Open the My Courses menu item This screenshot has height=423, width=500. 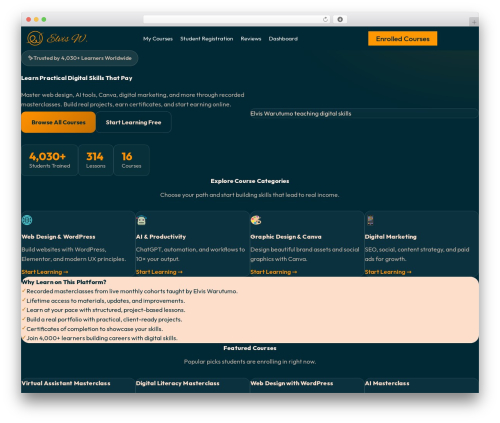coord(158,39)
